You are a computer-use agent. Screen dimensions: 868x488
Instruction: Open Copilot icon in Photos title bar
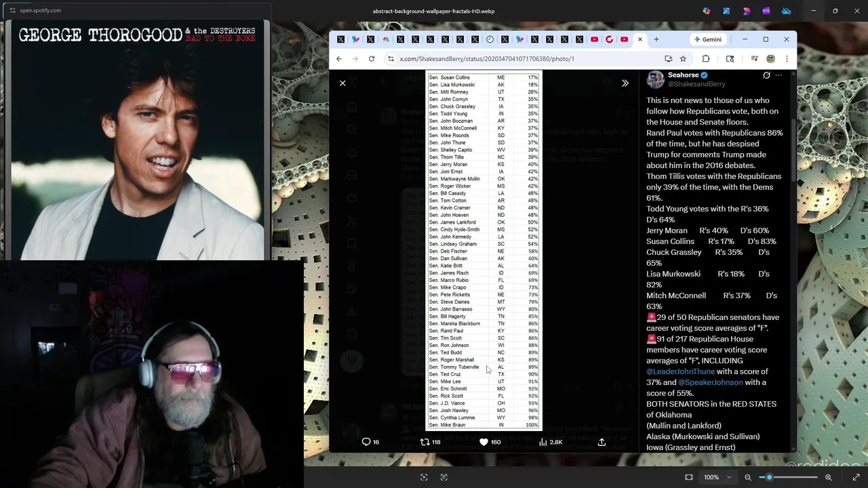(x=707, y=11)
